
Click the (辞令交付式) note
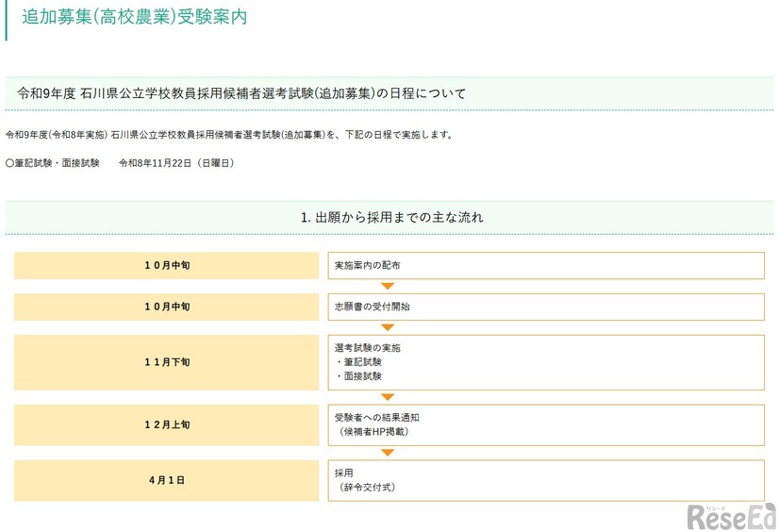tap(367, 488)
